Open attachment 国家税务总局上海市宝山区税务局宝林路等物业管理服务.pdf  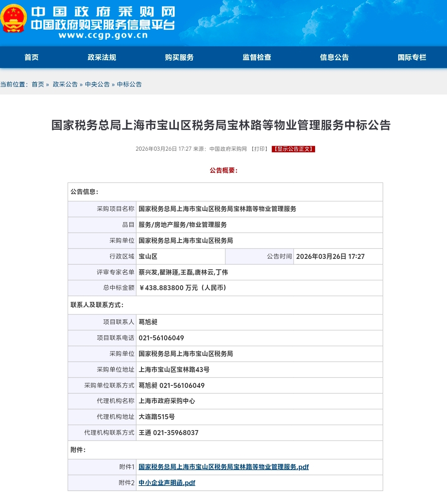224,467
